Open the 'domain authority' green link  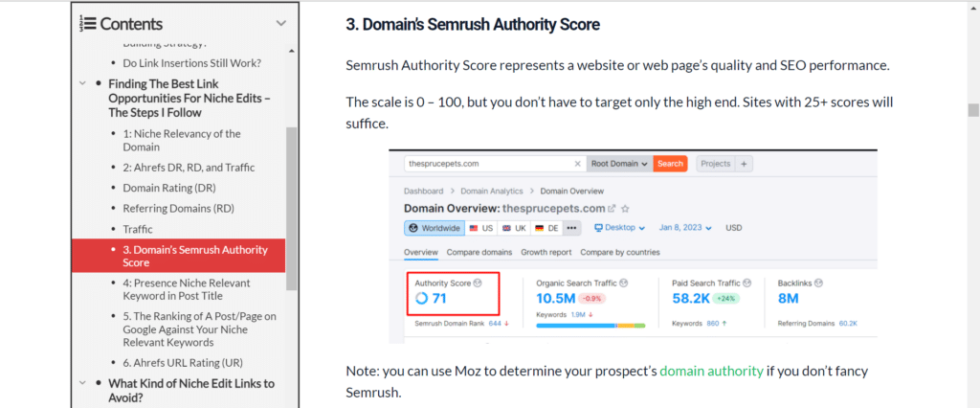click(711, 371)
